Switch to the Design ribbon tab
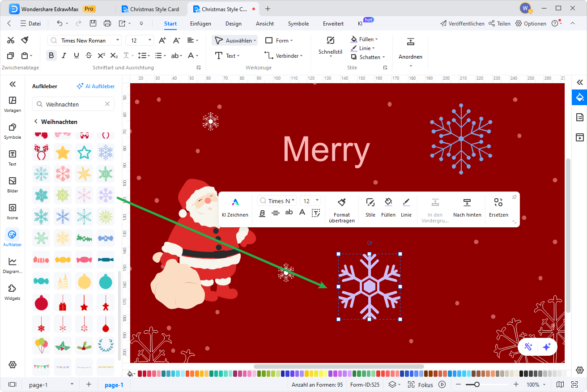This screenshot has height=392, width=587. [233, 24]
